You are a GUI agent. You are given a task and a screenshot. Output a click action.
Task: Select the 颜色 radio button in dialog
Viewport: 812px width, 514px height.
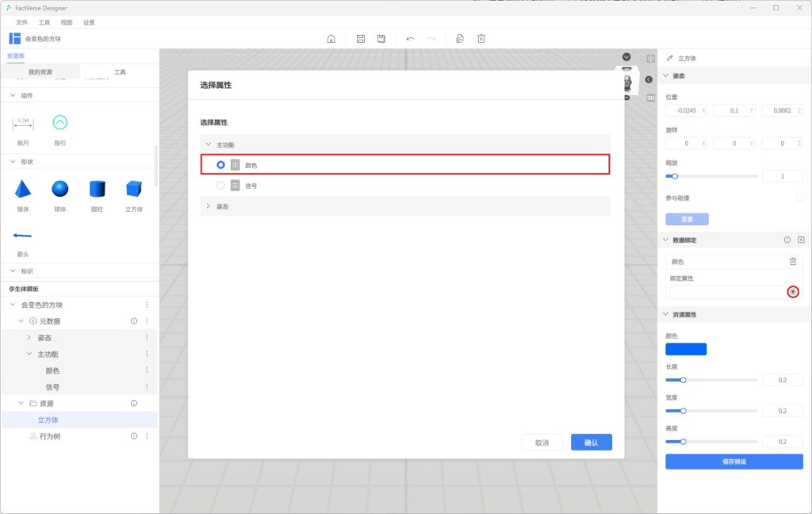click(221, 165)
